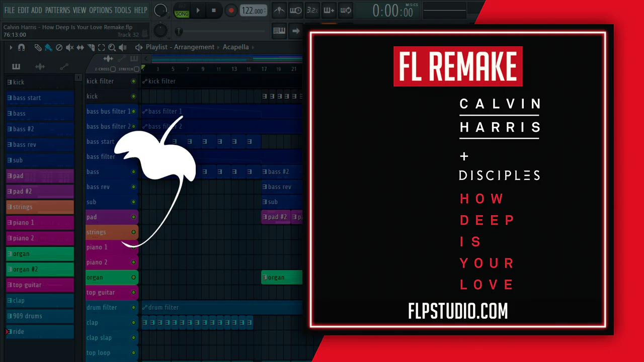Click the audio clip focus waveform icon

(x=108, y=59)
